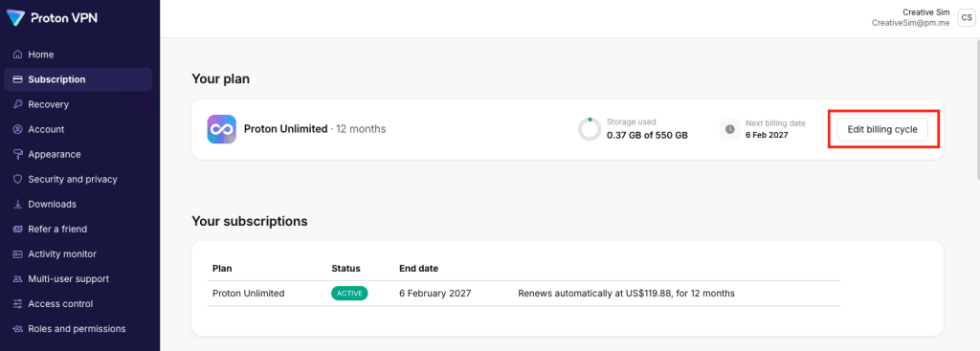Open Security and privacy settings
This screenshot has width=980, height=351.
pos(78,179)
